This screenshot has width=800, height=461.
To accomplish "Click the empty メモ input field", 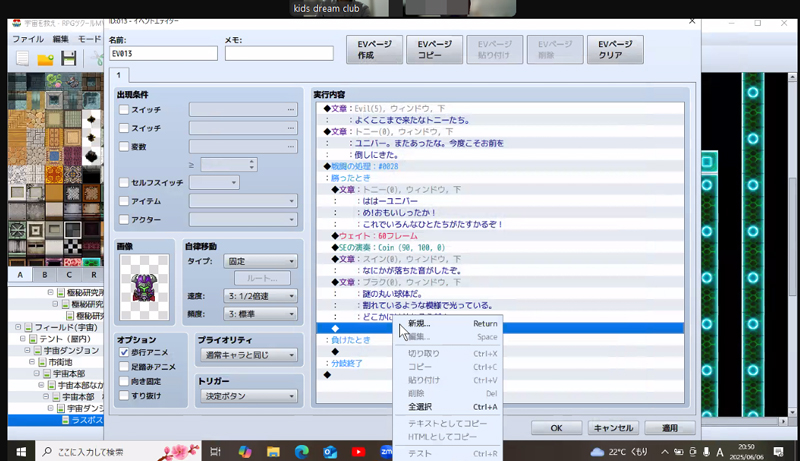I will (279, 54).
